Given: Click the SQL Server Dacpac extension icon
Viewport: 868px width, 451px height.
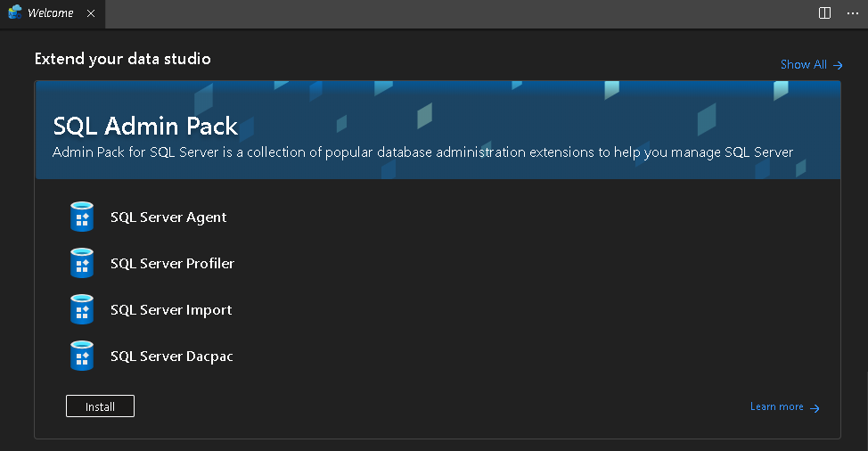Looking at the screenshot, I should click(82, 356).
